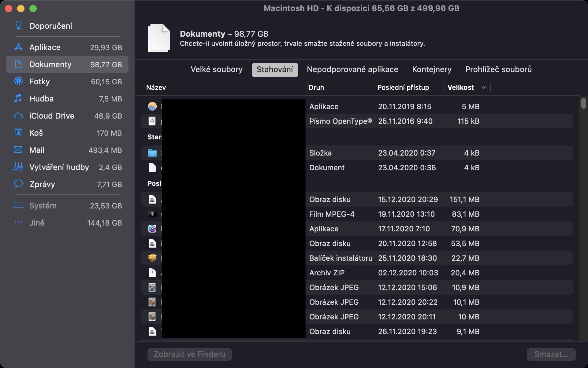Click the vertical scrollbar thumb

coord(583,103)
